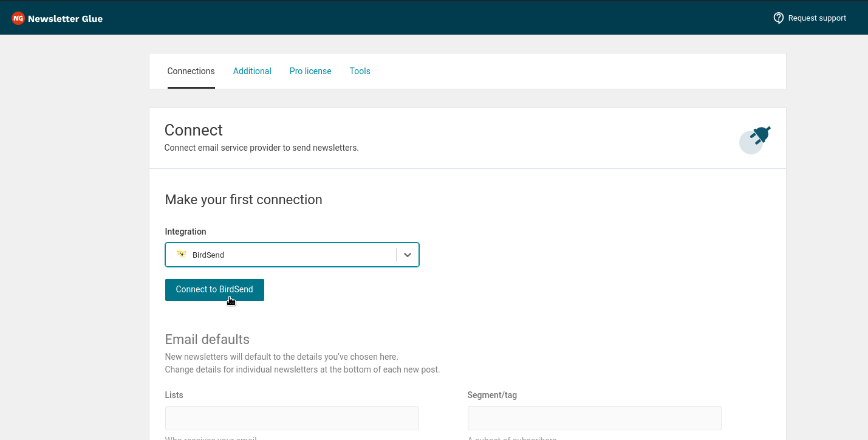This screenshot has width=868, height=440.
Task: Click 'Connect email service provider to send newsletters.' text
Action: (262, 148)
